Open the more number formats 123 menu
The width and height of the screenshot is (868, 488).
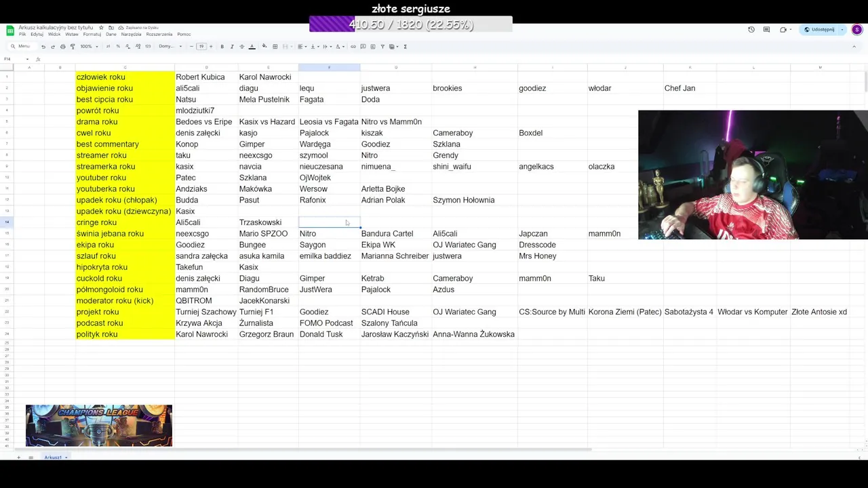click(148, 46)
